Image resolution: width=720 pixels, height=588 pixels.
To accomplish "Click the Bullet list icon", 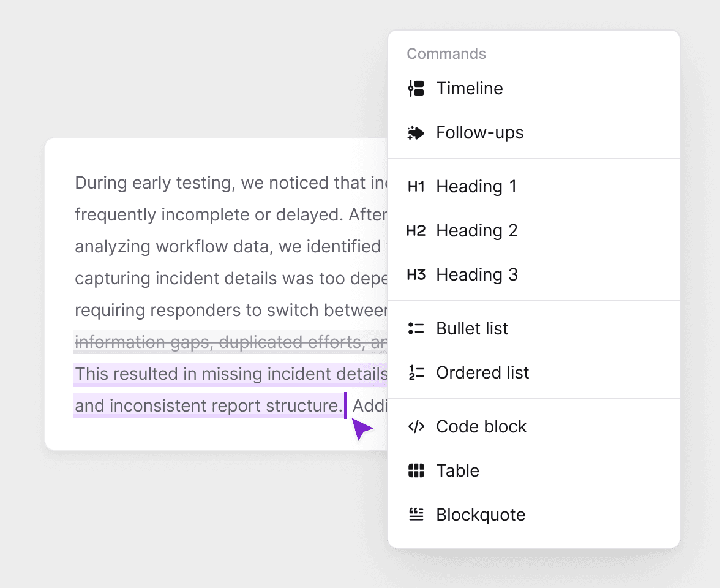I will tap(416, 328).
